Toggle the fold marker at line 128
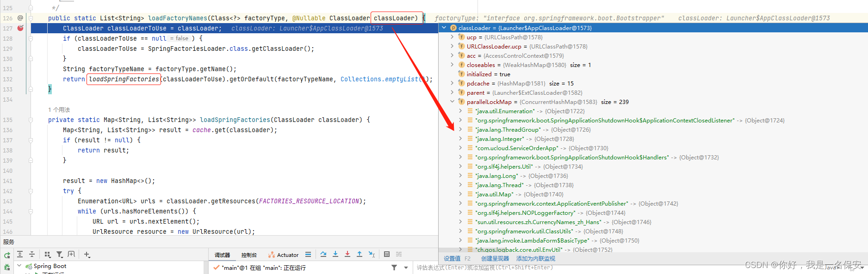Viewport: 868px width, 274px height. point(31,38)
